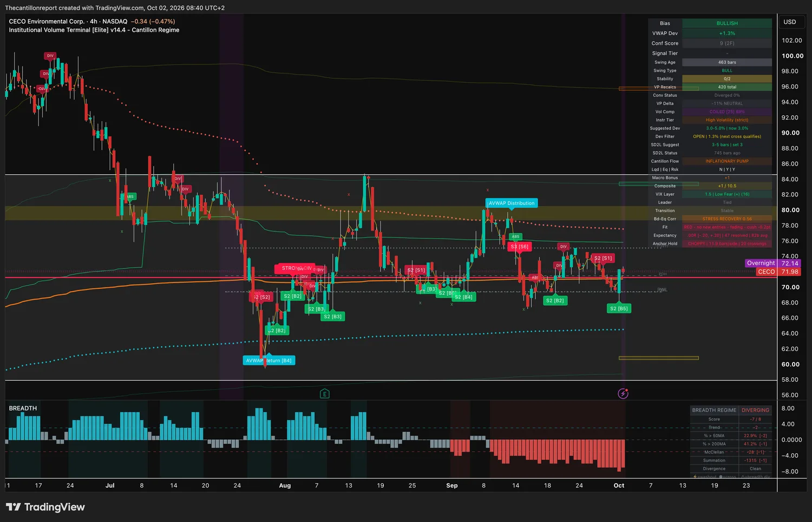Click the Expectancy 47 resolved cell
This screenshot has width=812, height=522.
pyautogui.click(x=727, y=235)
